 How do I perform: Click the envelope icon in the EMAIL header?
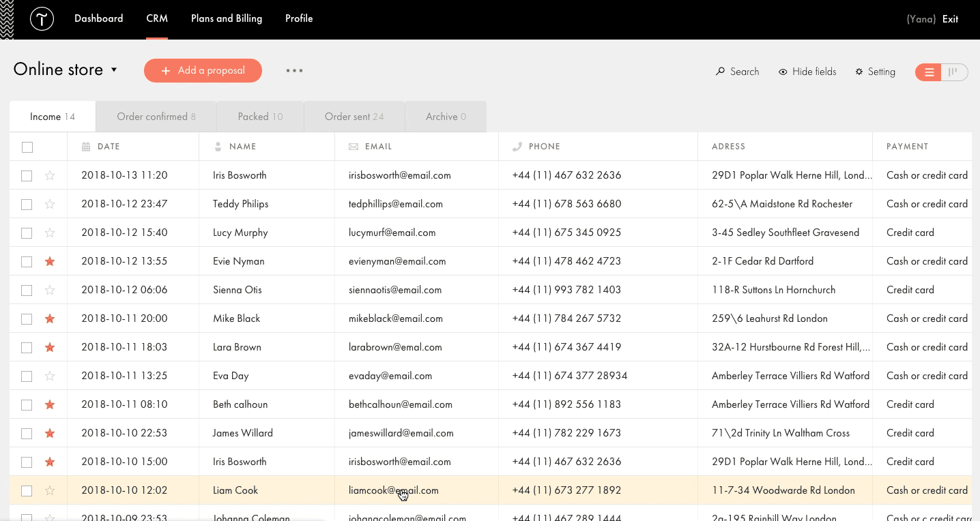(x=354, y=146)
